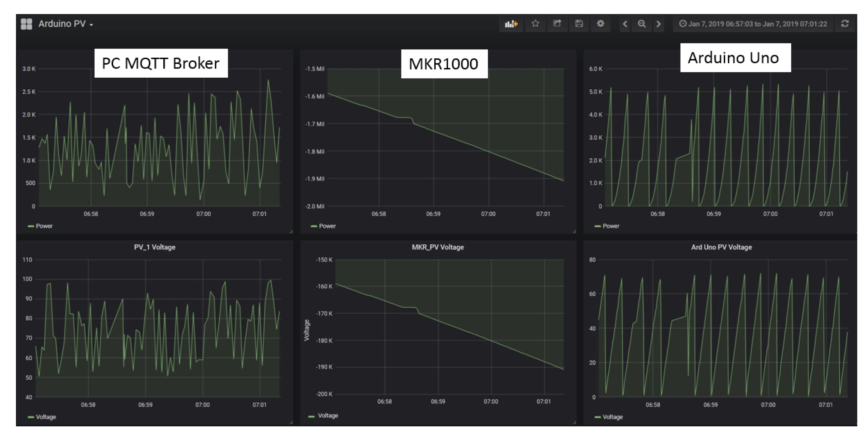Click the Ard Uno PV Voltage panel title
868x442 pixels.
pyautogui.click(x=721, y=247)
